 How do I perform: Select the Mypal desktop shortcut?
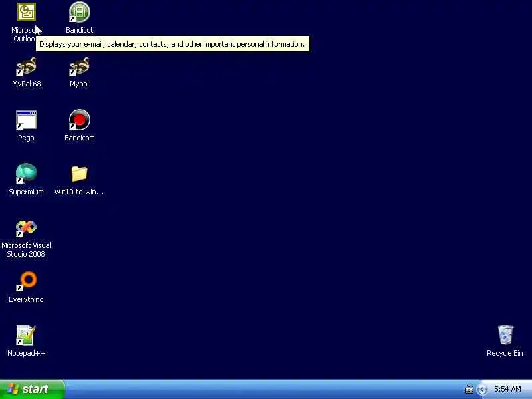[79, 66]
